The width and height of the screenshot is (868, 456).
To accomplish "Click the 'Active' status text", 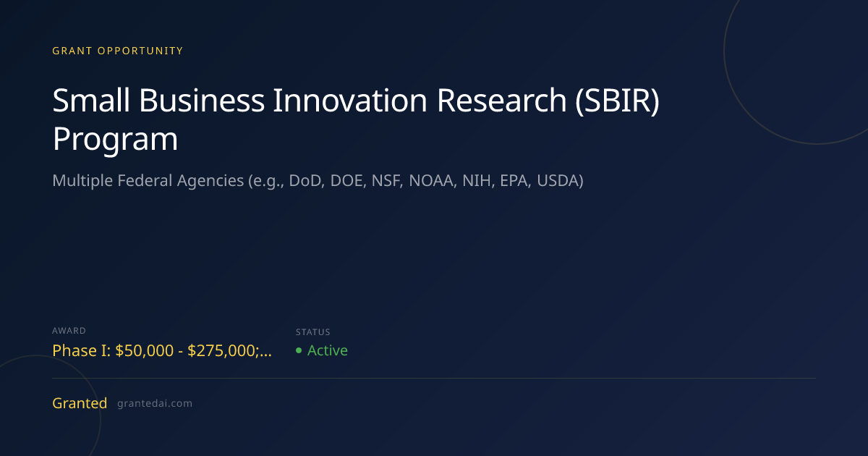I will coord(328,350).
